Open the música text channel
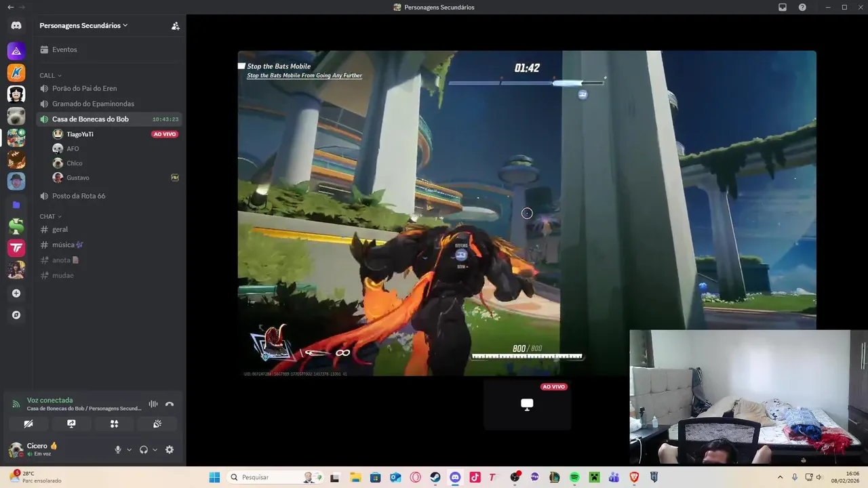This screenshot has width=868, height=488. click(x=108, y=245)
